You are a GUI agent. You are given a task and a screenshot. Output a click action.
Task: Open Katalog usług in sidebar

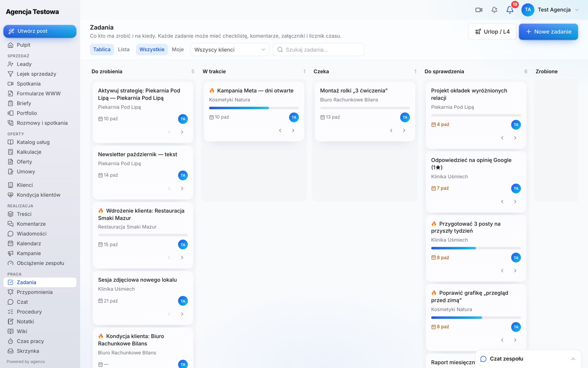click(x=40, y=142)
